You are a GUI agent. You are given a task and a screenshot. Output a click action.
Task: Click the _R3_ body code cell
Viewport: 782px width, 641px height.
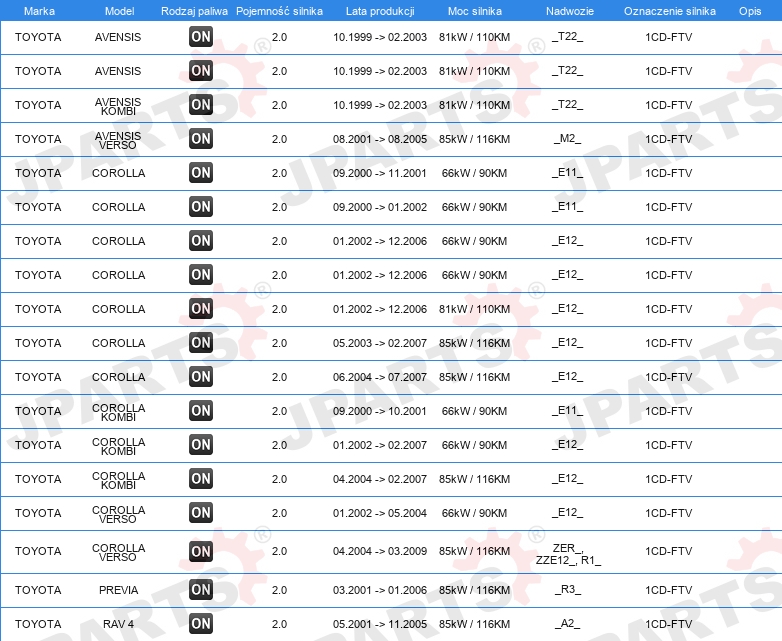coord(568,590)
